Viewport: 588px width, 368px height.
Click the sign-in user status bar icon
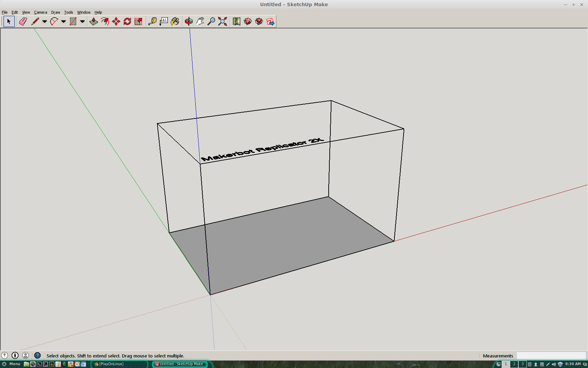26,355
